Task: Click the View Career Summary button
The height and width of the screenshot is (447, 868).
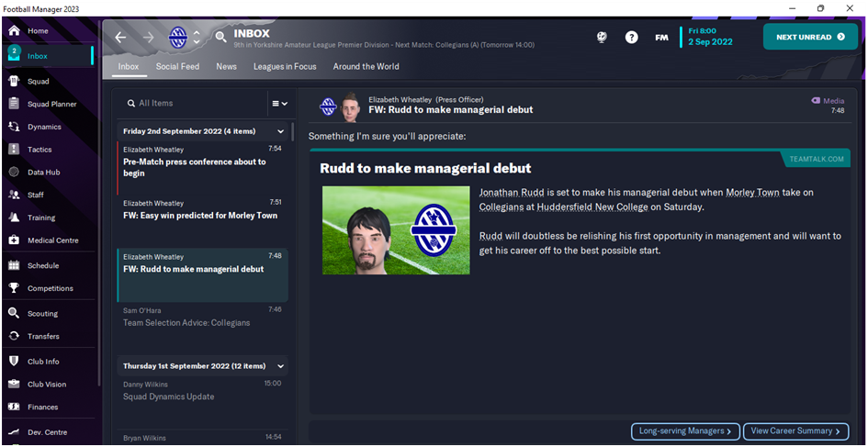Action: 795,431
